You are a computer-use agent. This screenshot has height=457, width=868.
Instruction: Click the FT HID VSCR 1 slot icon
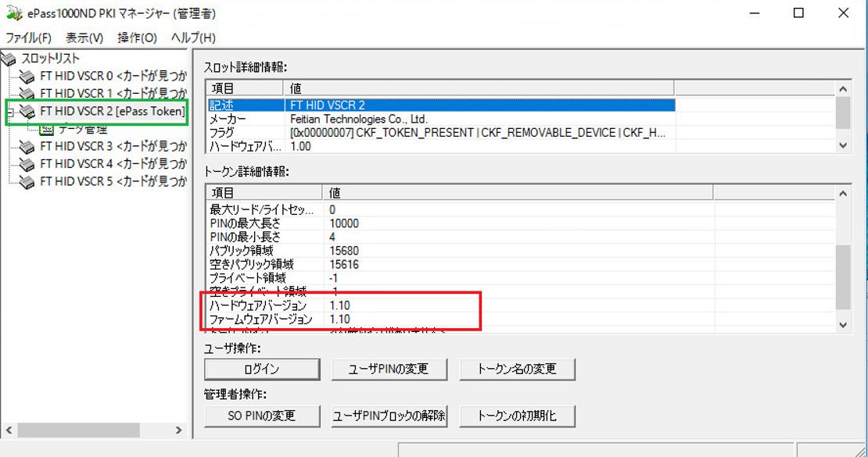[27, 94]
